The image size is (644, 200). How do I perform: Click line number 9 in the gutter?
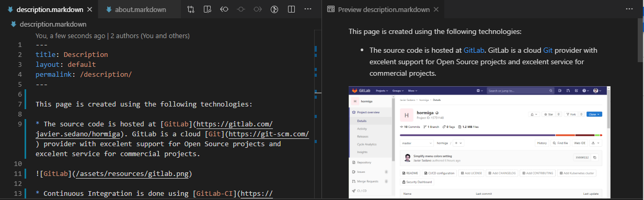click(x=20, y=124)
